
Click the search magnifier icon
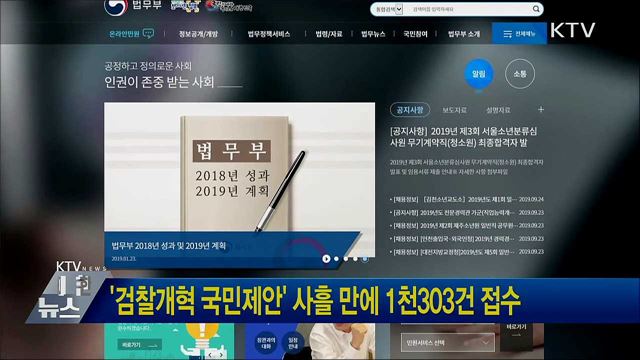point(536,9)
